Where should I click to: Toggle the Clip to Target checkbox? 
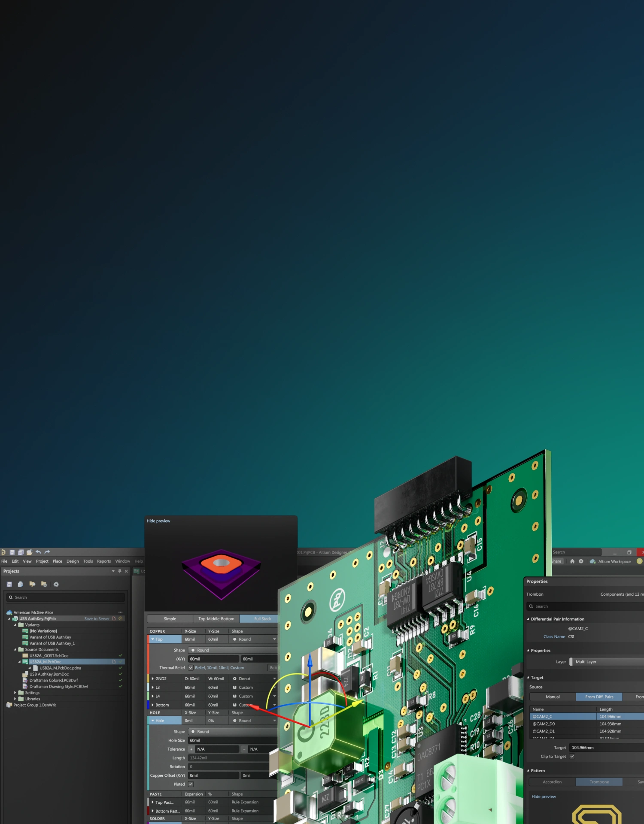point(572,757)
